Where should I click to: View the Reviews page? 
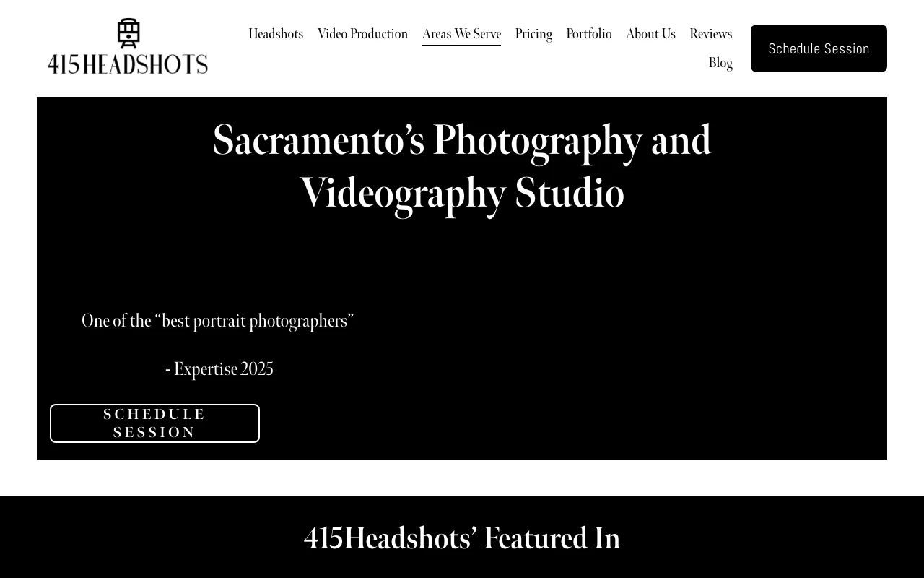[710, 34]
